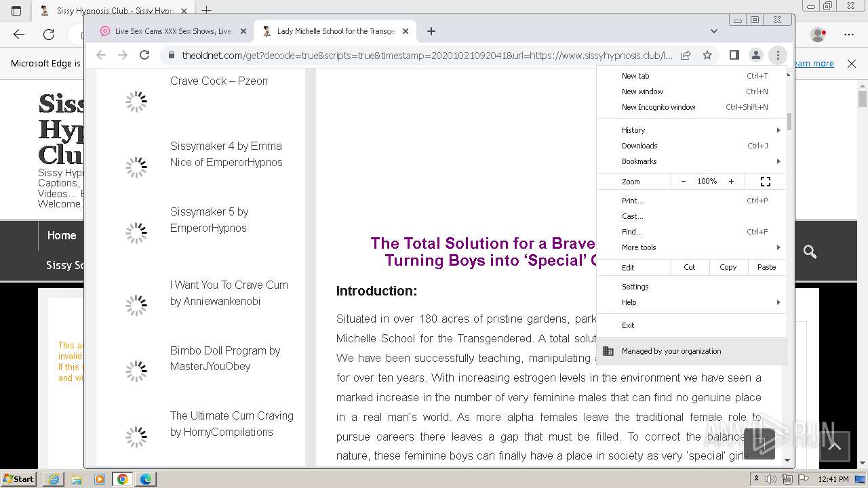This screenshot has height=488, width=868.
Task: Click loading thumbnail beside Sissymaker 4
Action: [136, 167]
